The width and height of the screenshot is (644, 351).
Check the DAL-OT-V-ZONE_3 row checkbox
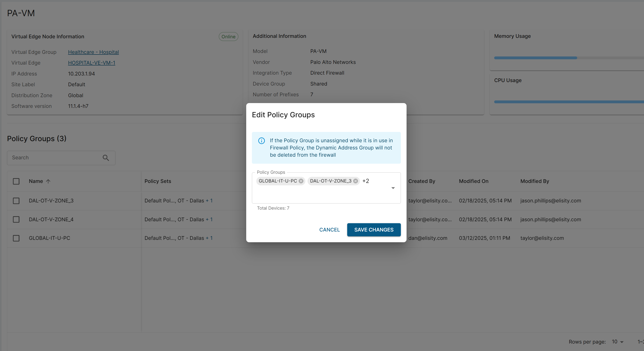tap(16, 201)
